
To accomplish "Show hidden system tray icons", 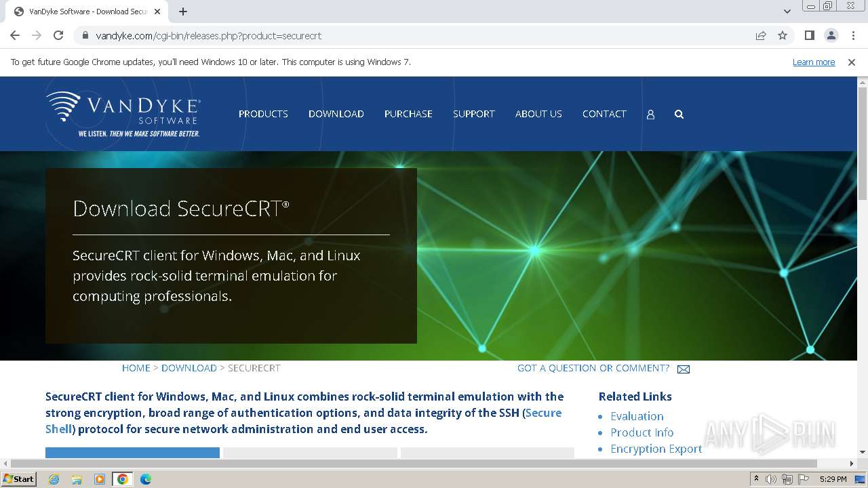I will [x=756, y=479].
